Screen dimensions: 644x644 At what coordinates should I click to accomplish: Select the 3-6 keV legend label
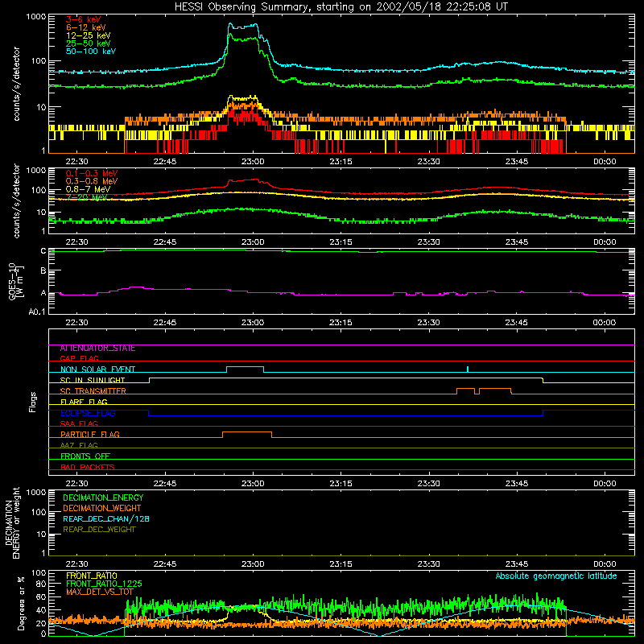point(84,19)
